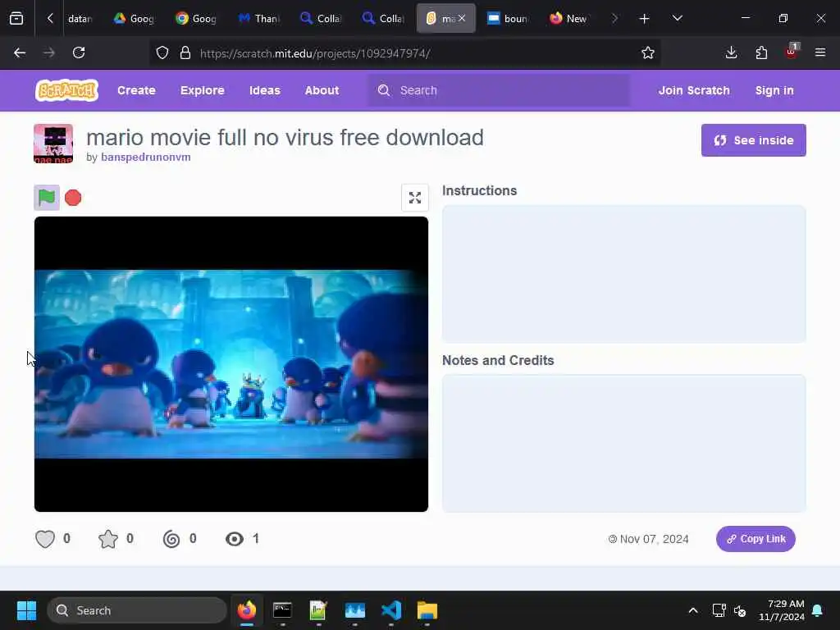Open the Scratch logo home link
This screenshot has width=840, height=630.
[67, 90]
